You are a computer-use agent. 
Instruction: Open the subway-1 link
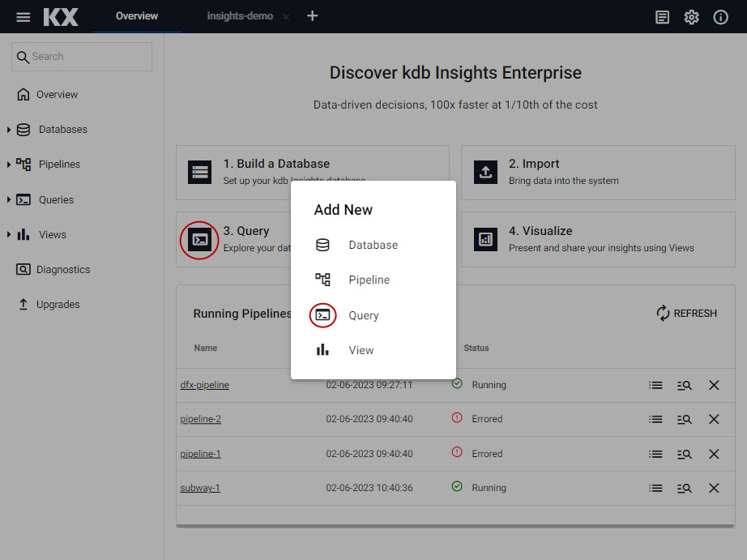coord(200,488)
